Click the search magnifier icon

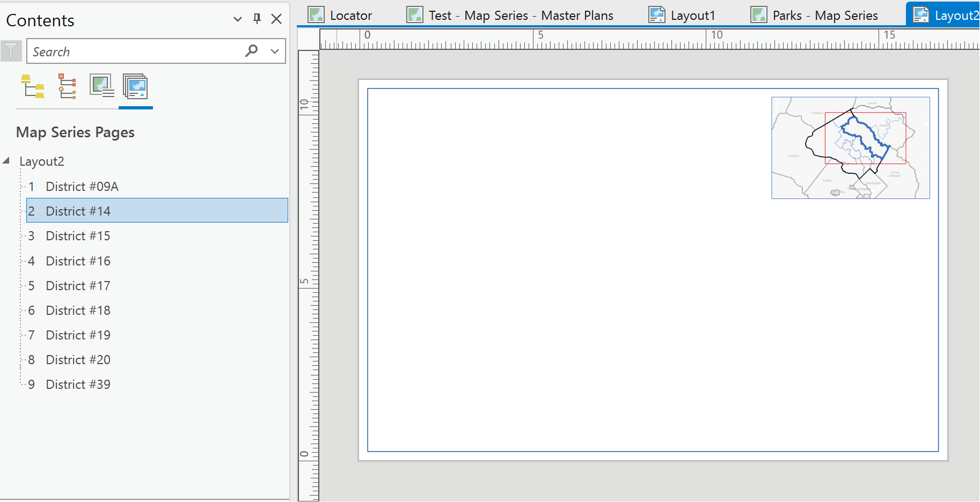(251, 51)
